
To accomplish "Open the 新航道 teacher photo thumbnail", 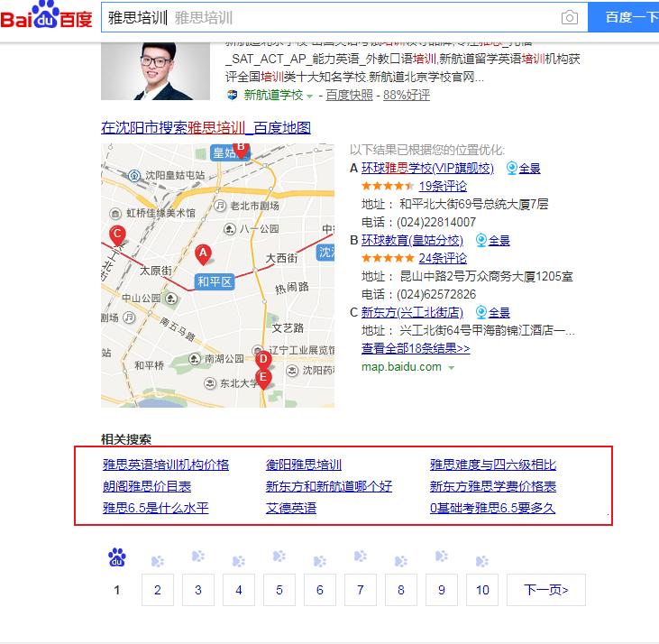I will coord(155,71).
